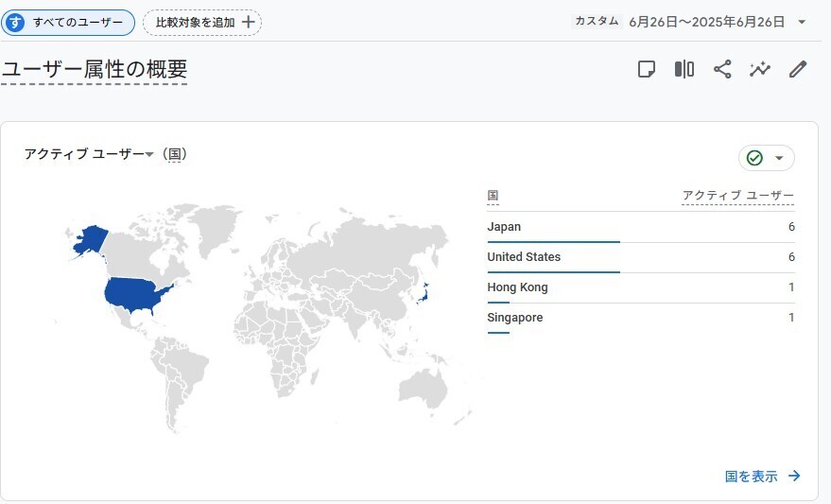
Task: Click the green checkmark data quality icon
Action: 754,158
